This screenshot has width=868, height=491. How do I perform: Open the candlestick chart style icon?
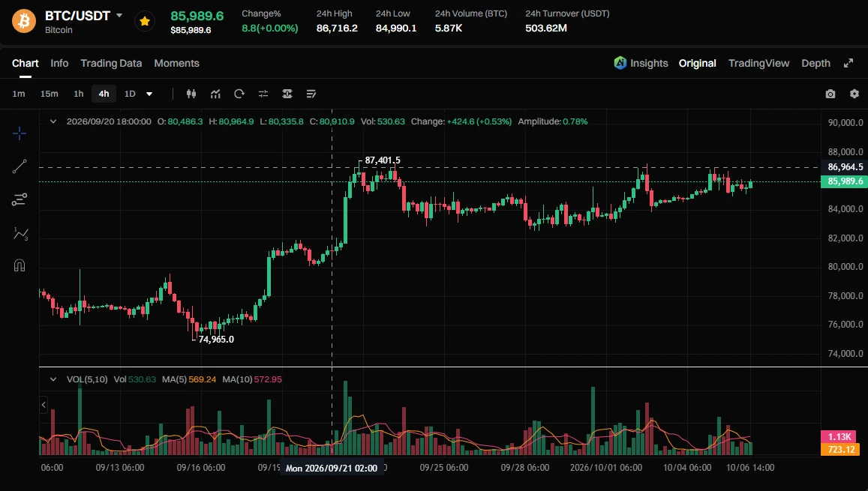point(191,94)
